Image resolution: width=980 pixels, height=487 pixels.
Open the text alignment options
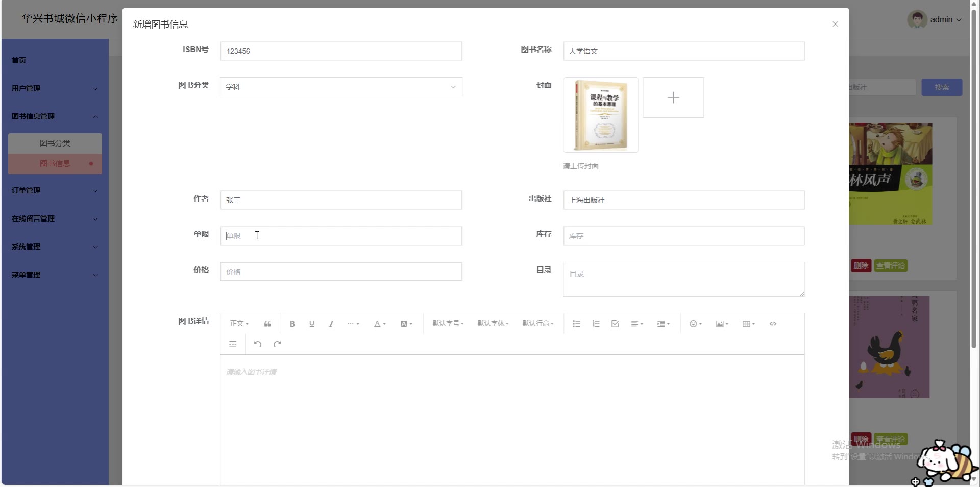tap(637, 324)
